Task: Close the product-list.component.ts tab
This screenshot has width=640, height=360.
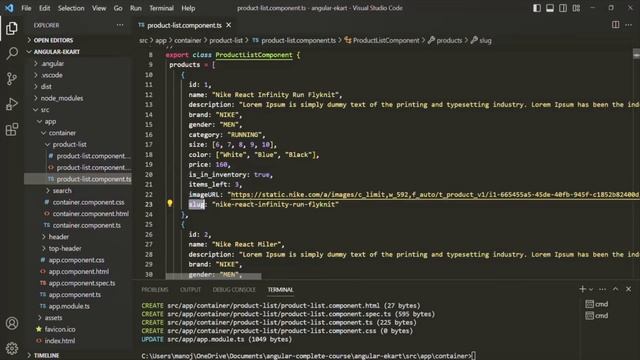Action: point(229,25)
